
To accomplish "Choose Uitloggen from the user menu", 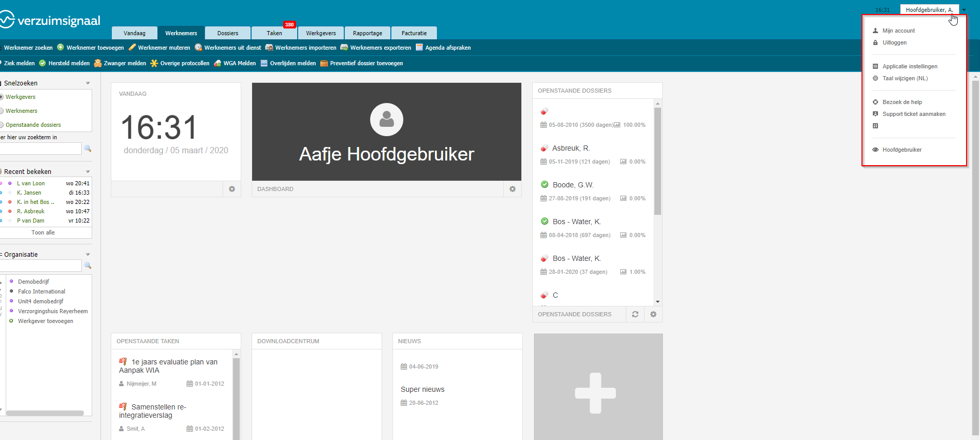I will (895, 42).
